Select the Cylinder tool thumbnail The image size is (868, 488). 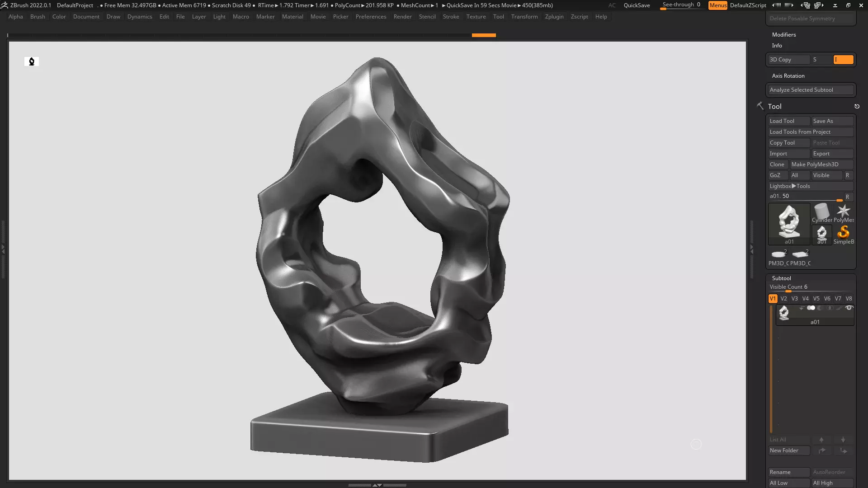coord(821,213)
